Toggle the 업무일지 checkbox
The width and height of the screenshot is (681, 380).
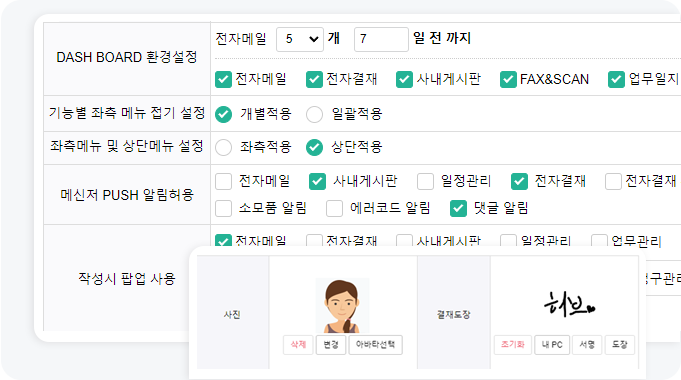(x=616, y=79)
